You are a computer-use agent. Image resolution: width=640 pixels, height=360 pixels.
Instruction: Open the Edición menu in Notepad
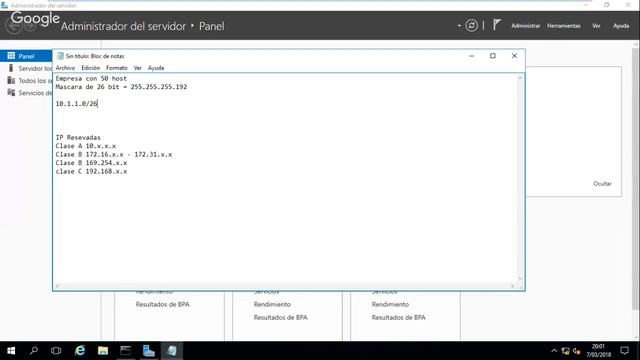(x=91, y=68)
